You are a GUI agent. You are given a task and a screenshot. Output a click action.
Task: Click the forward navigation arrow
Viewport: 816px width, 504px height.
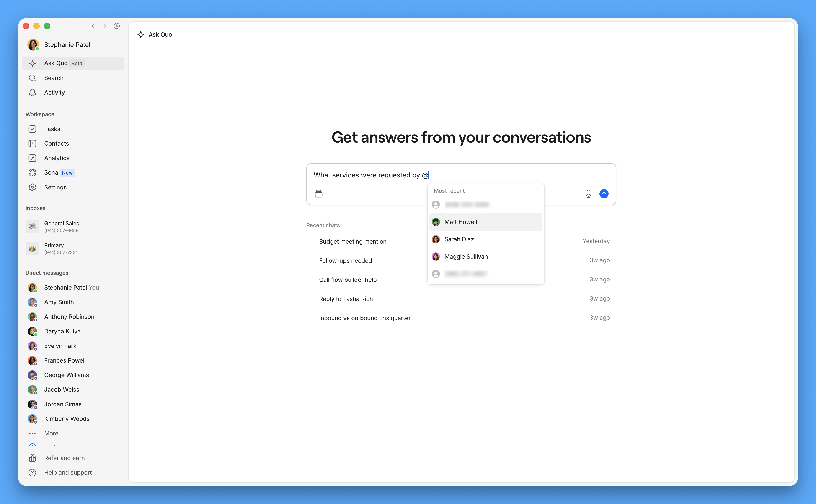[x=105, y=26]
